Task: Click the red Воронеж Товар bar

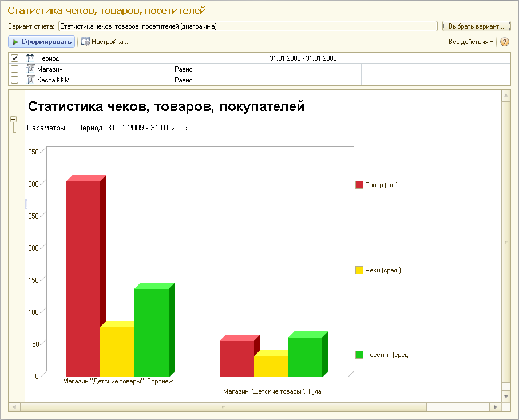Action: pos(84,279)
